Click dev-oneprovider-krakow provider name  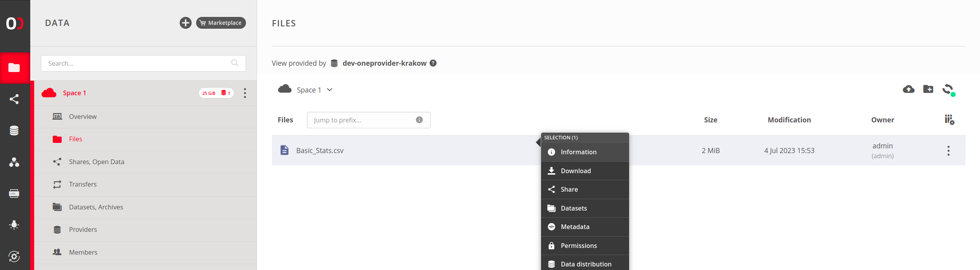(x=384, y=63)
